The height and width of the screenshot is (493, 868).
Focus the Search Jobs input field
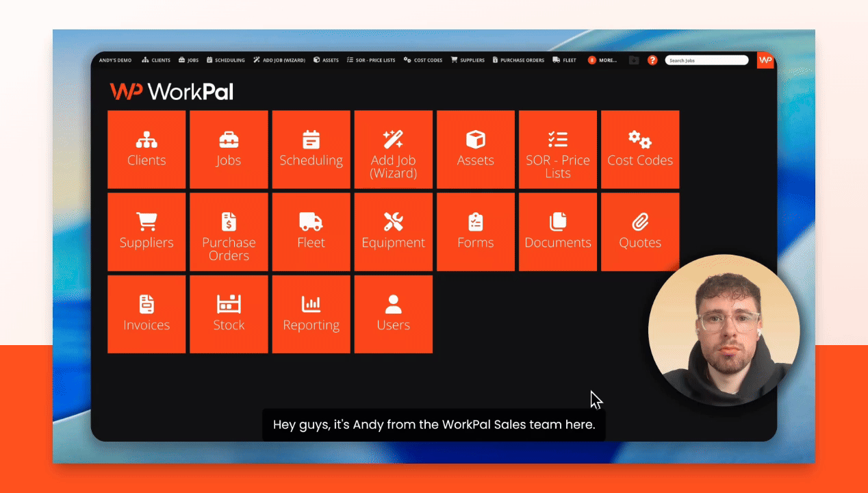pyautogui.click(x=706, y=60)
